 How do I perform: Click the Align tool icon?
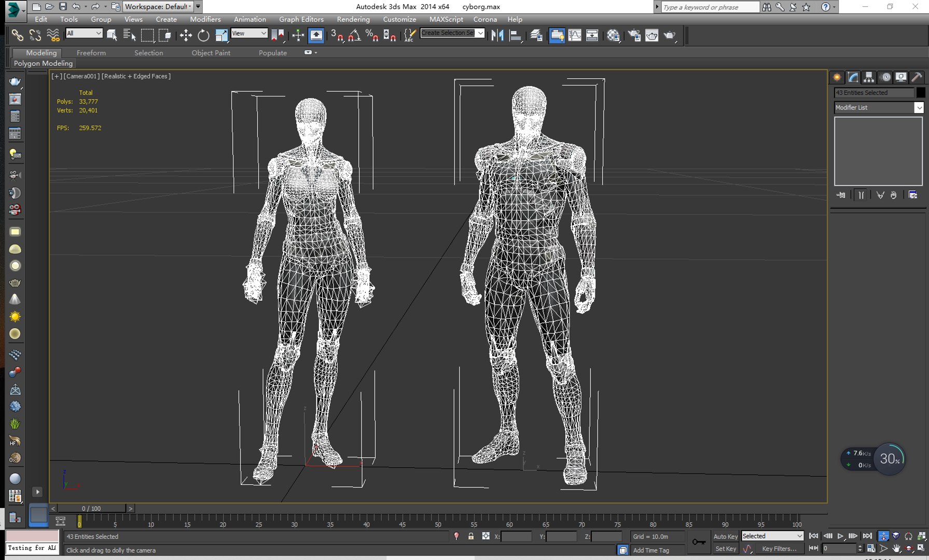(x=515, y=35)
